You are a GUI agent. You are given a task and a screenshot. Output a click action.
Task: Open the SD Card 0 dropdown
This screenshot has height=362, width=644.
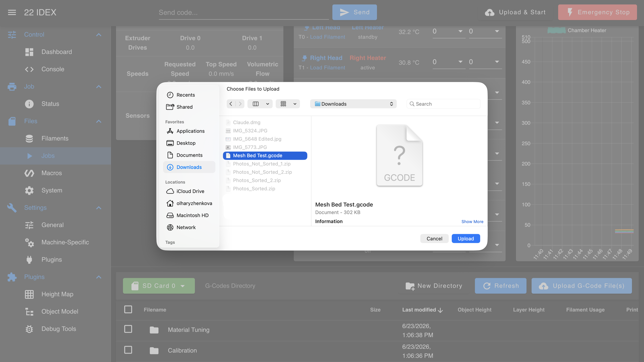pos(159,286)
